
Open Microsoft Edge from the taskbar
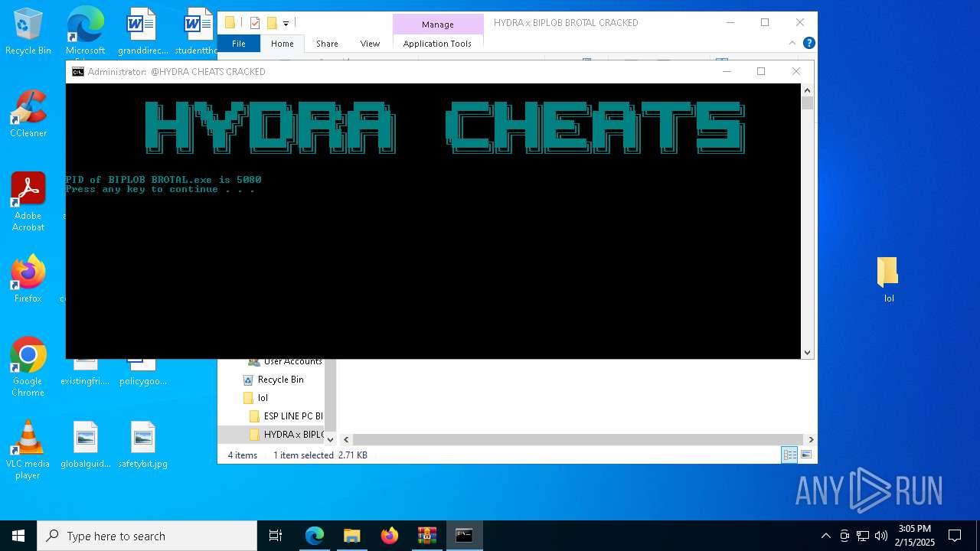click(x=315, y=536)
